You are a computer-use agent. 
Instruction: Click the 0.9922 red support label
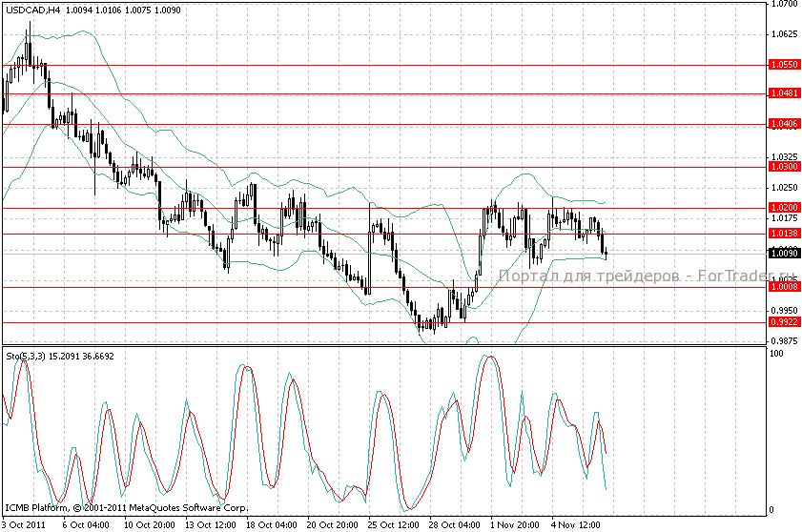(782, 322)
